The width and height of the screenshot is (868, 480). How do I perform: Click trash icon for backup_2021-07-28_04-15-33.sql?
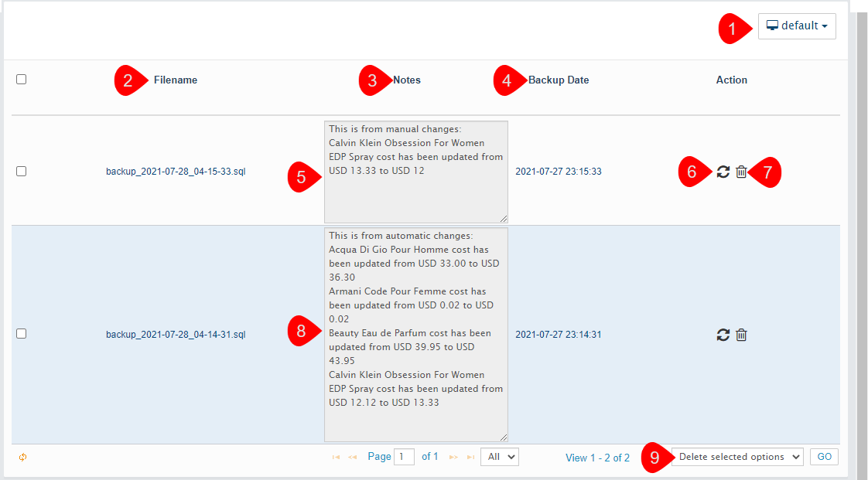pyautogui.click(x=741, y=172)
